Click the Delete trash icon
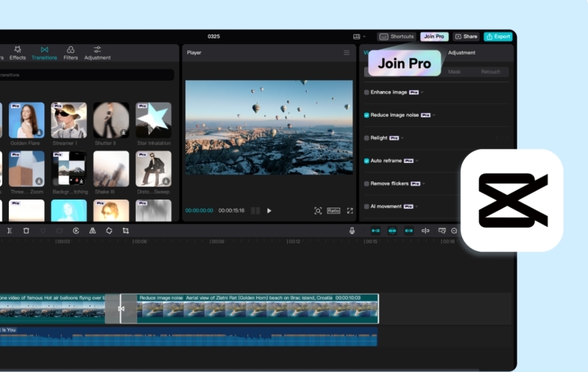Image resolution: width=588 pixels, height=372 pixels. pyautogui.click(x=26, y=231)
